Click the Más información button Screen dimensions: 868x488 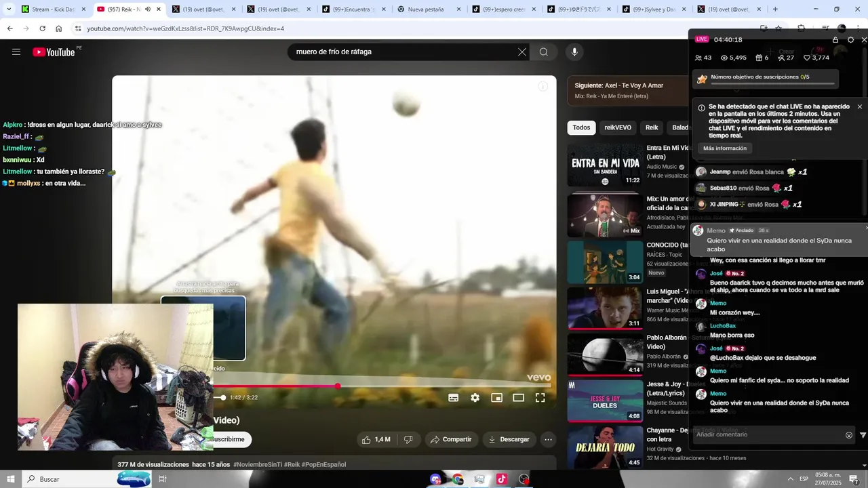click(x=725, y=148)
